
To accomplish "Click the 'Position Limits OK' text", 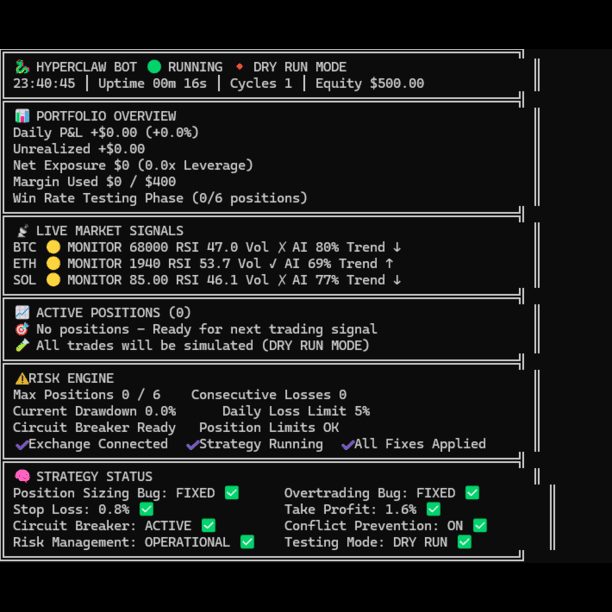I will click(269, 427).
